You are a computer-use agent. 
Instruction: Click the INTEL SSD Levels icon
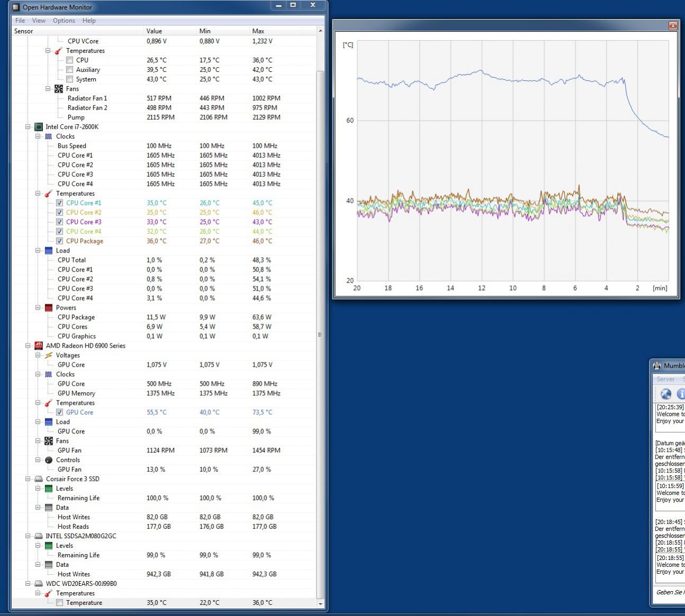pyautogui.click(x=49, y=546)
